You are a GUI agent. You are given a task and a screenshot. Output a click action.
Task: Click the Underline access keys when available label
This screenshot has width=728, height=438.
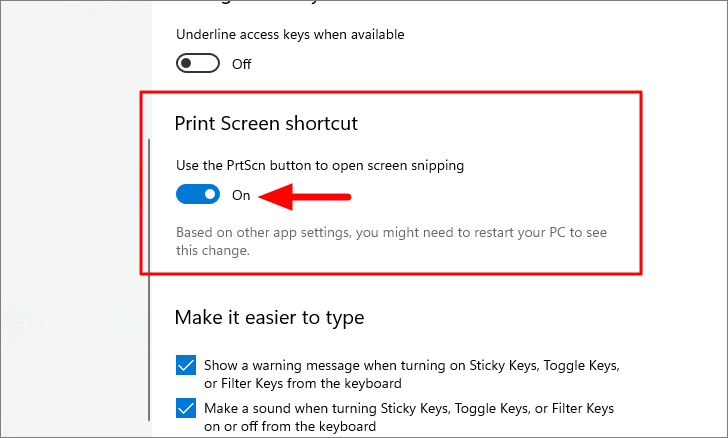290,34
